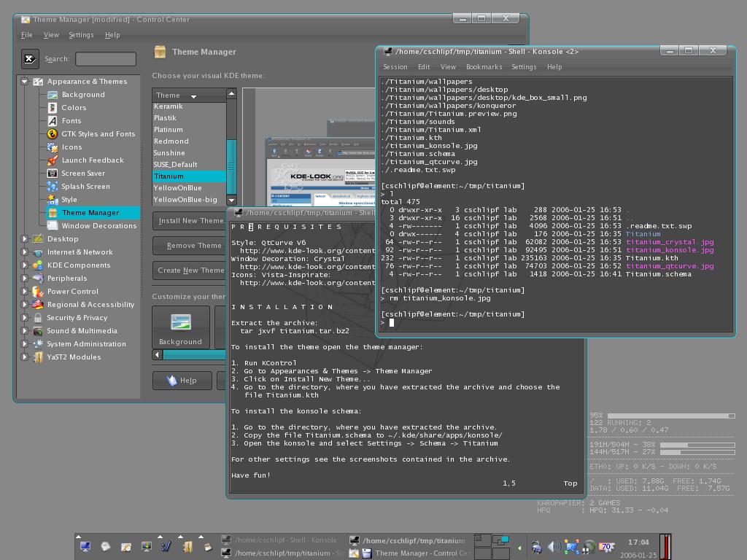Open the Window Decorations icon
Screen dimensions: 747x560
53,226
